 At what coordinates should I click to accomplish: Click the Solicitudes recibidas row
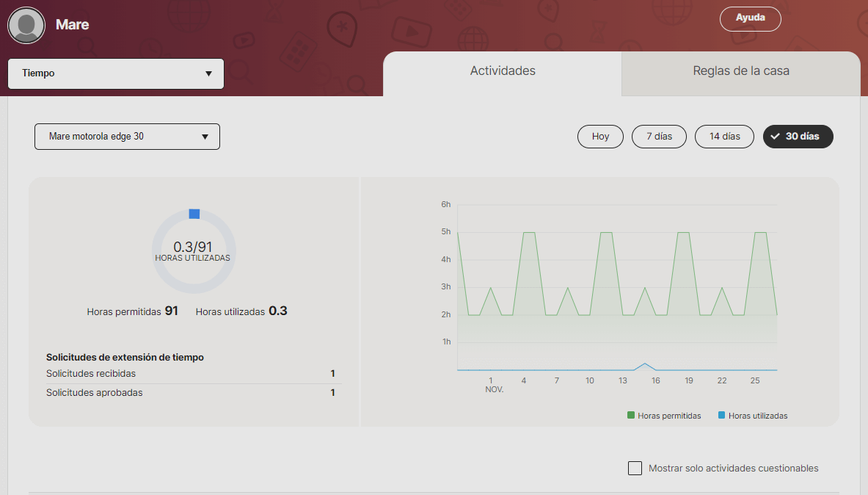point(191,374)
